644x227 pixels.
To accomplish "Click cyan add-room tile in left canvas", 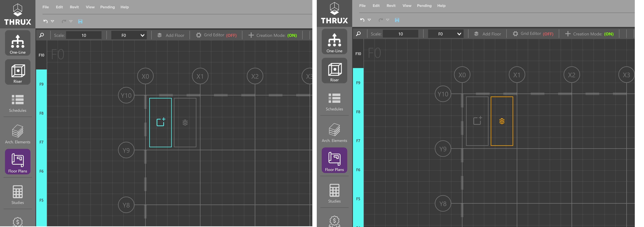I will pyautogui.click(x=161, y=122).
